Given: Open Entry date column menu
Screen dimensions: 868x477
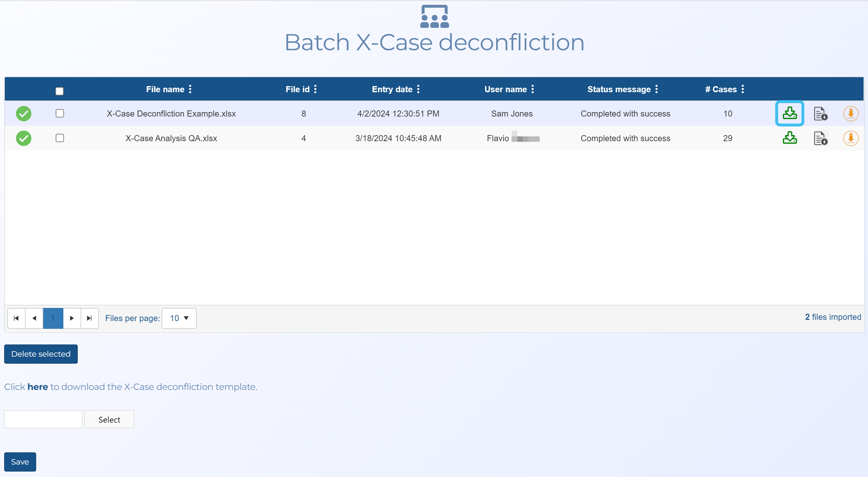Looking at the screenshot, I should (x=418, y=89).
